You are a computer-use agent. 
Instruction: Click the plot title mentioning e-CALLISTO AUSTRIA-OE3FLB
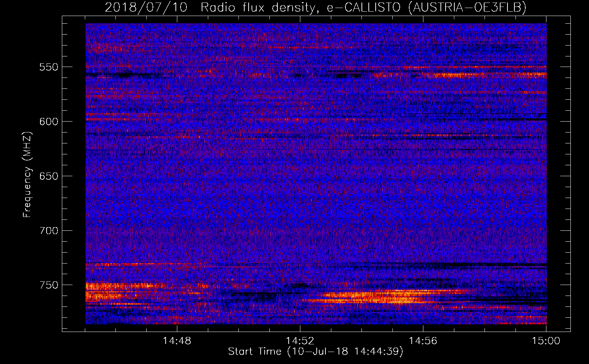(316, 7)
